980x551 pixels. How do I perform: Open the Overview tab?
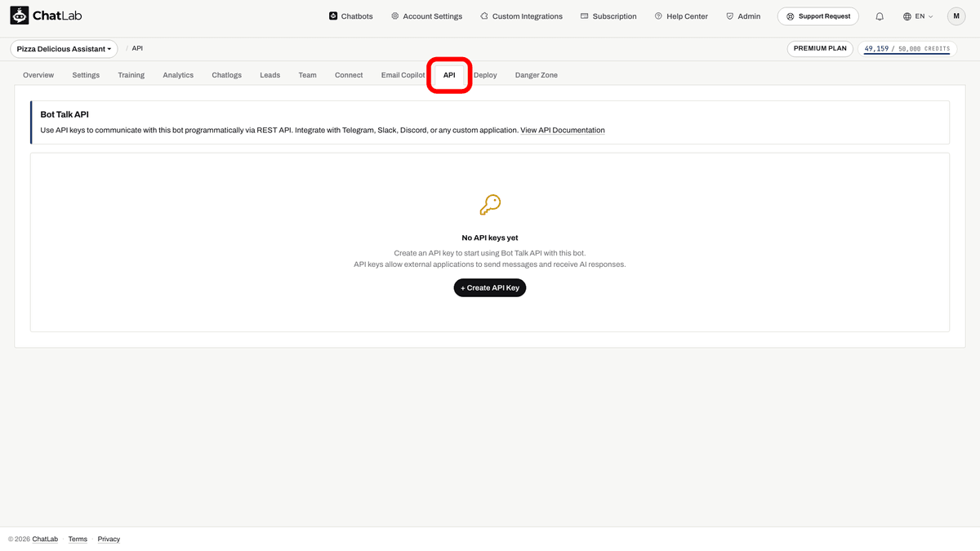coord(38,75)
